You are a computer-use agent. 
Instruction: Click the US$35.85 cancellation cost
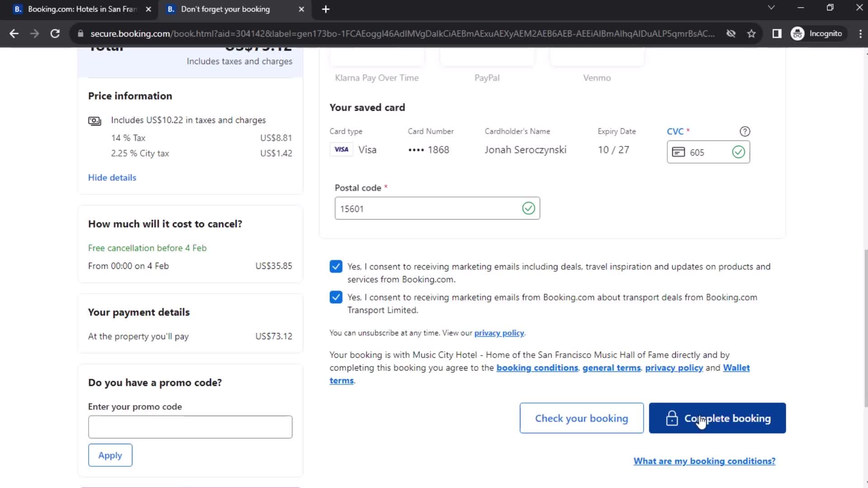pos(274,266)
